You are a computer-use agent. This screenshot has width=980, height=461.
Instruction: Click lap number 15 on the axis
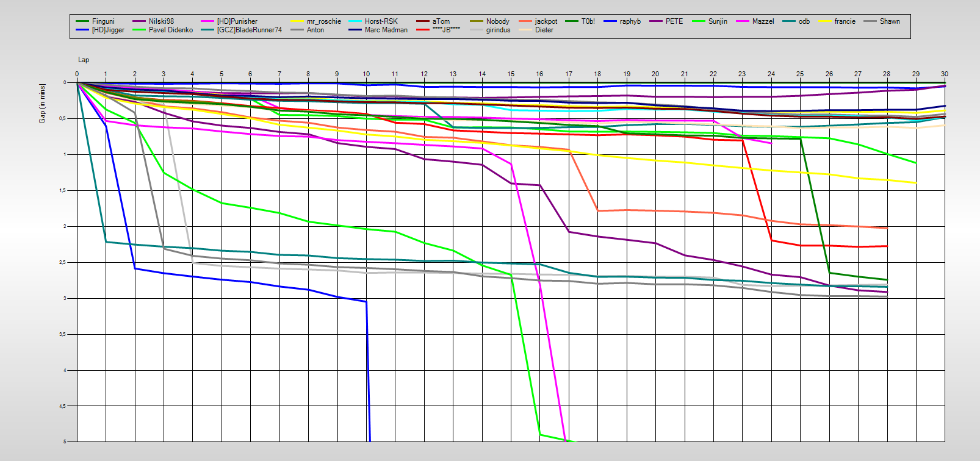pyautogui.click(x=511, y=74)
